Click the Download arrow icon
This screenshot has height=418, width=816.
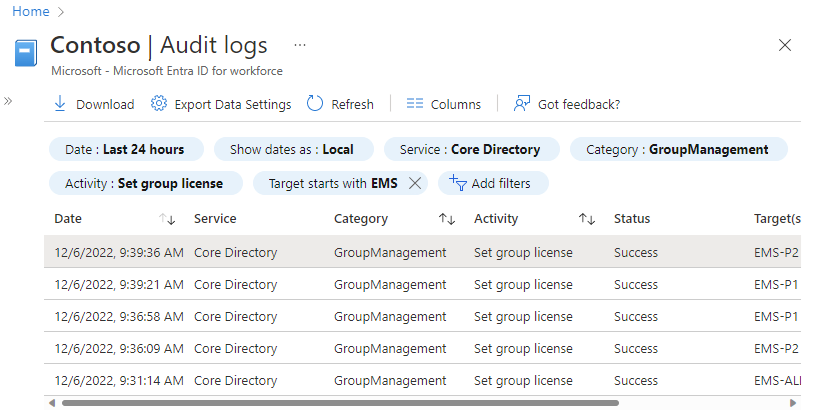click(x=60, y=104)
